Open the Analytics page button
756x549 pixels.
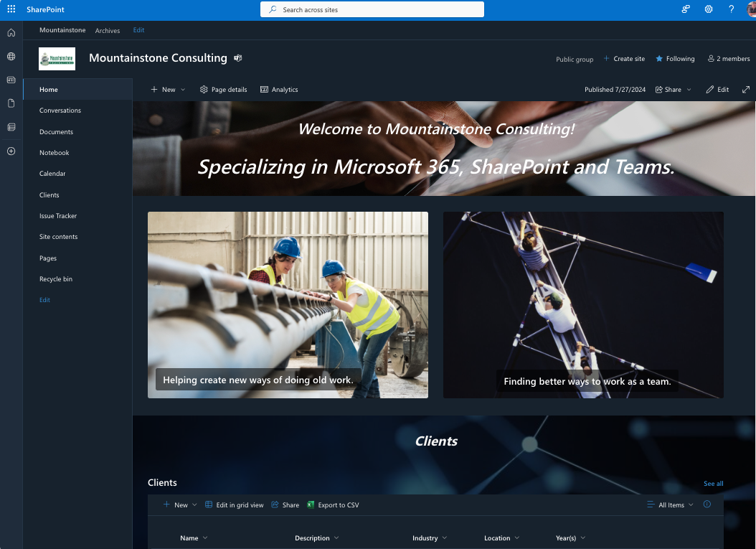pyautogui.click(x=279, y=90)
